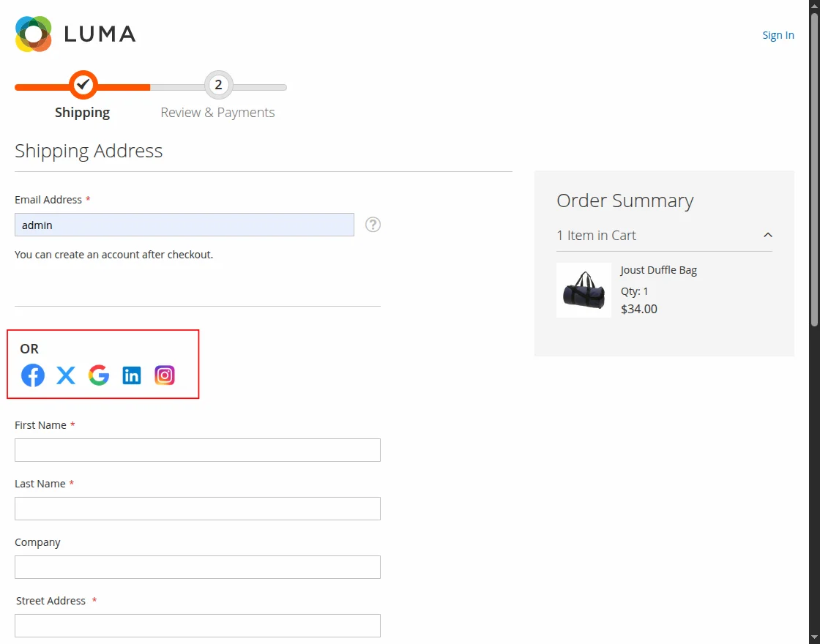This screenshot has height=644, width=820.
Task: Click the LinkedIn login icon
Action: (131, 375)
